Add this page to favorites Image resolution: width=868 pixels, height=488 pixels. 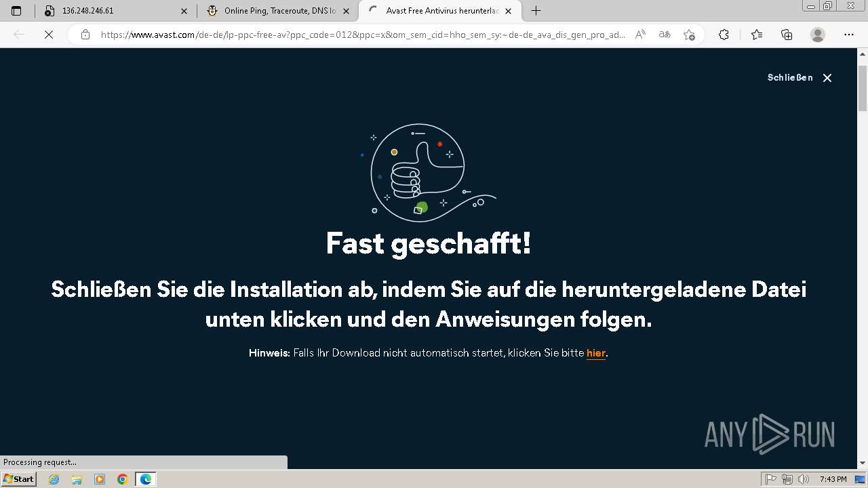[689, 35]
